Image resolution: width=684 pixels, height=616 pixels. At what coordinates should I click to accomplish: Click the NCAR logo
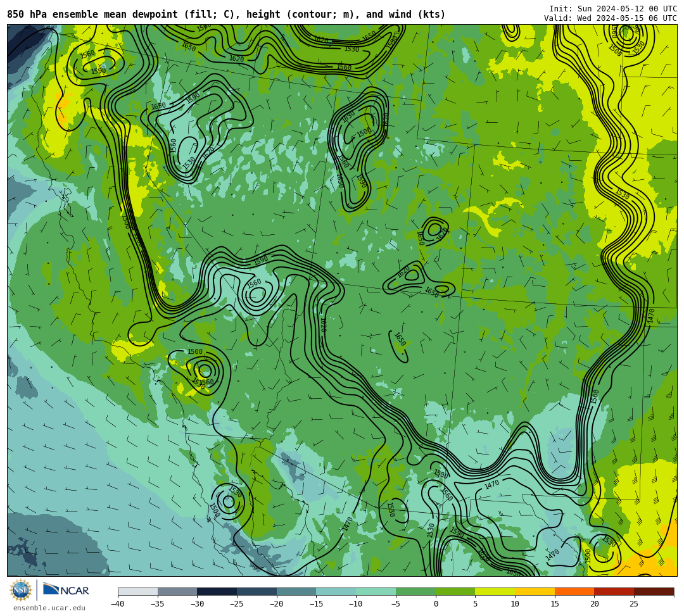[66, 590]
